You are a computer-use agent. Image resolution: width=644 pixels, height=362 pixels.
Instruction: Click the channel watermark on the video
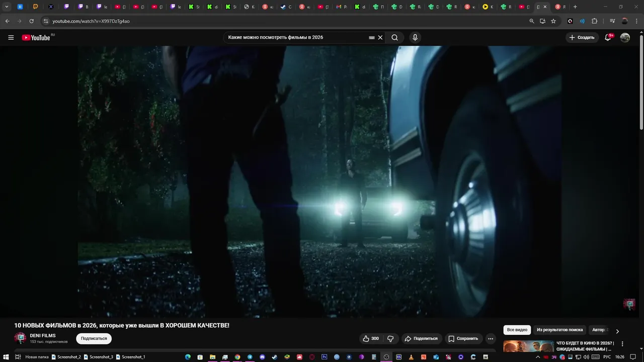[629, 304]
